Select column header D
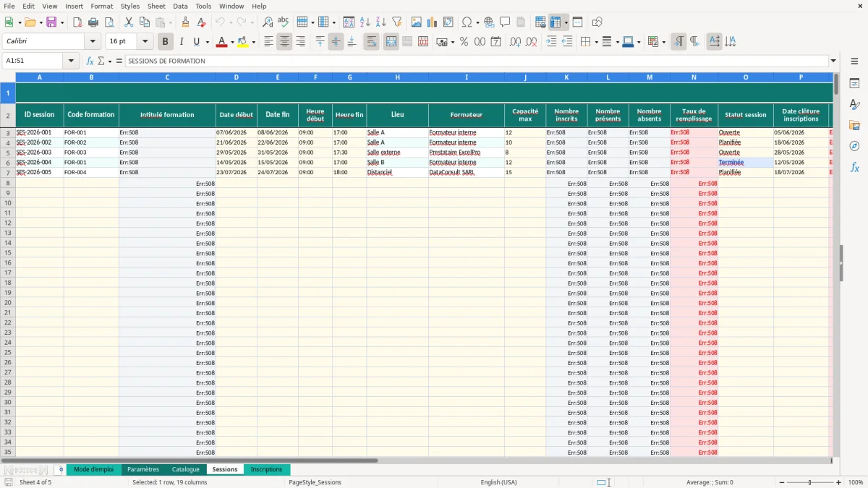The height and width of the screenshot is (488, 868). [237, 77]
